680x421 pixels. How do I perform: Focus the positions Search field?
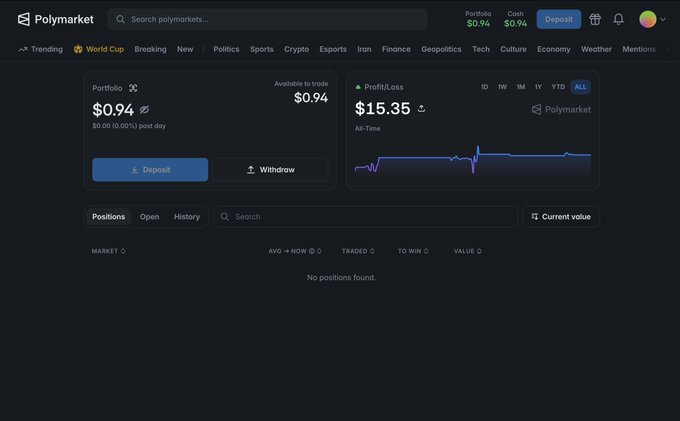[x=365, y=217]
